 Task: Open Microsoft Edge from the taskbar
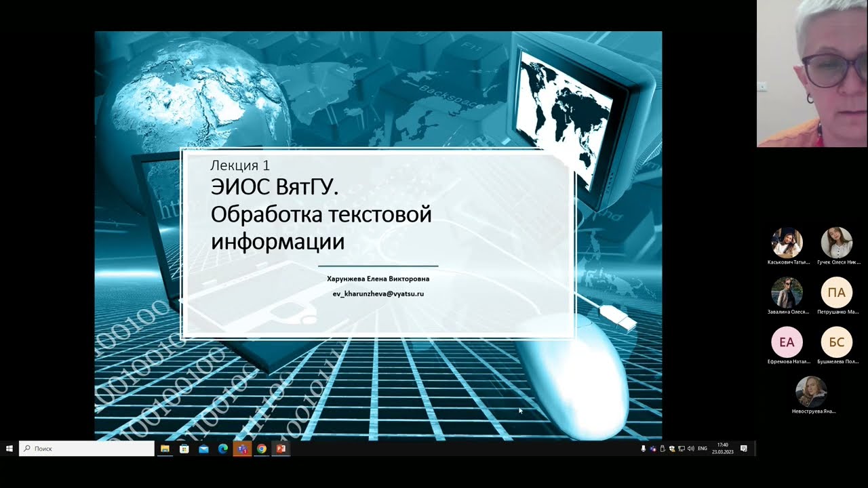222,449
